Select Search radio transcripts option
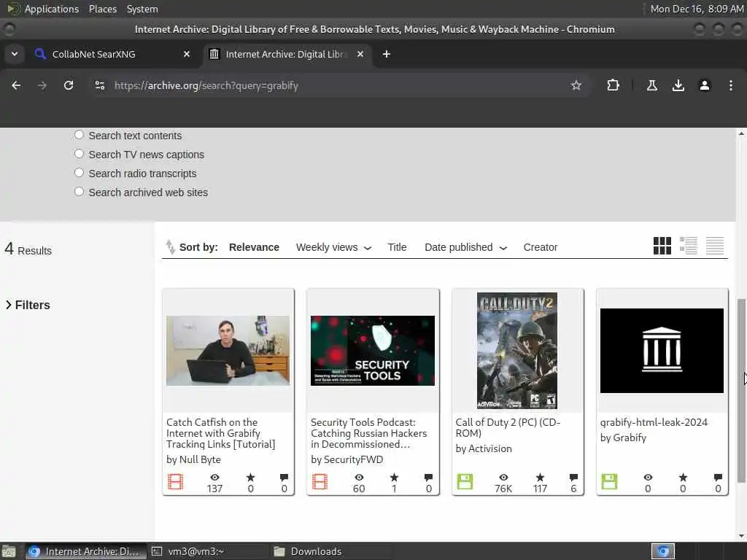The image size is (747, 560). [x=79, y=173]
